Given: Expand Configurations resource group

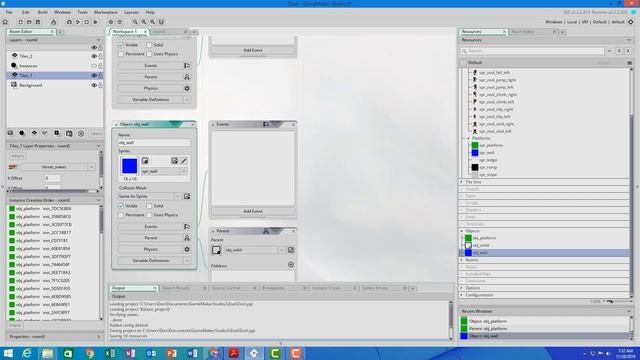Looking at the screenshot, I should (462, 295).
